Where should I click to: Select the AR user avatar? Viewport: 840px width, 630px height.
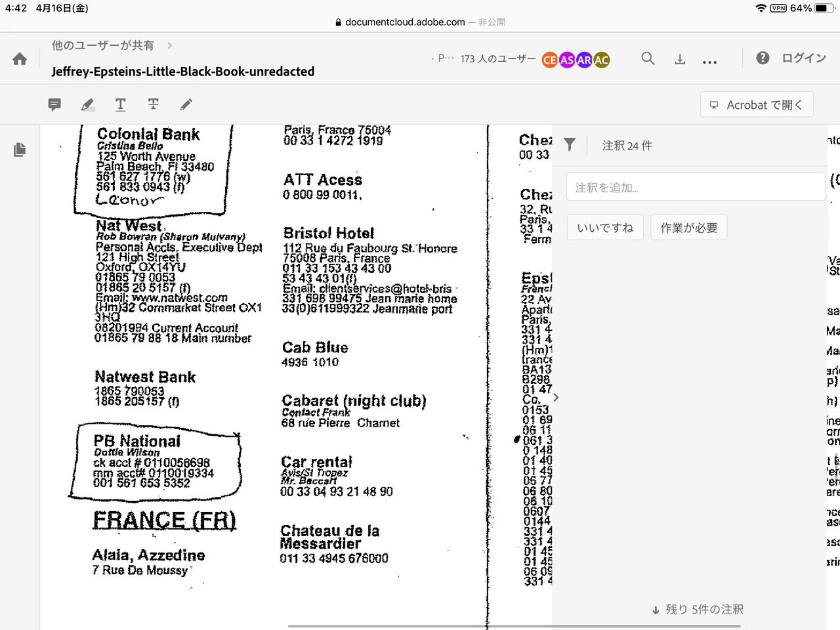tap(584, 60)
